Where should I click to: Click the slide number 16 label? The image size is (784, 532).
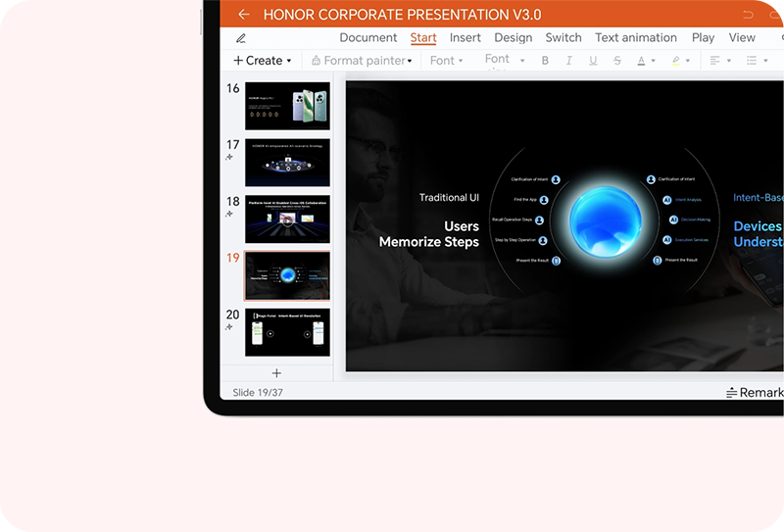tap(232, 88)
